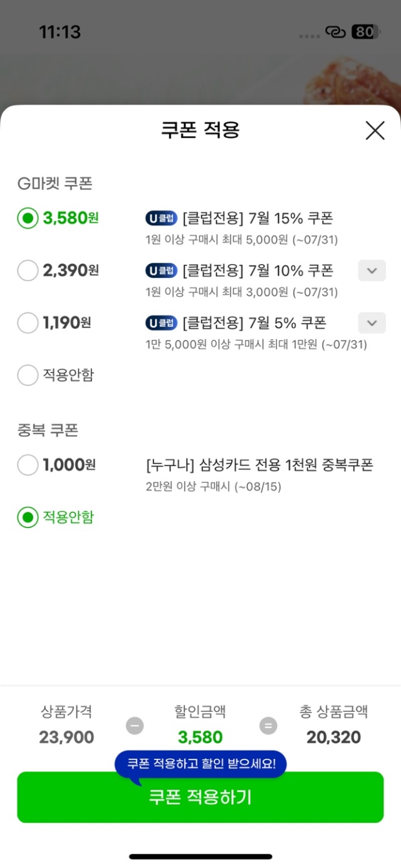Viewport: 401px width, 868px height.
Task: Select the 2,390원 10% coupon radio
Action: [28, 271]
